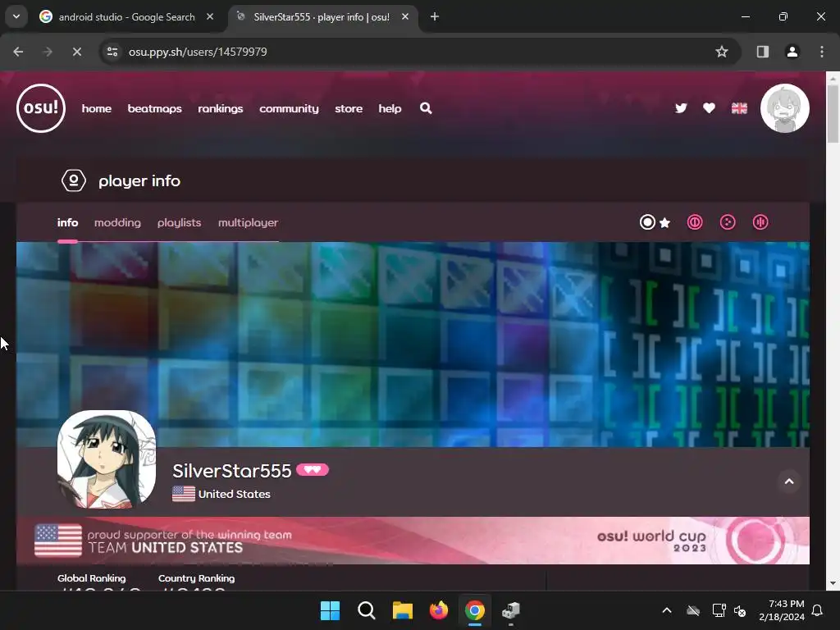Image resolution: width=840 pixels, height=630 pixels.
Task: Show hidden system tray icons
Action: click(666, 610)
